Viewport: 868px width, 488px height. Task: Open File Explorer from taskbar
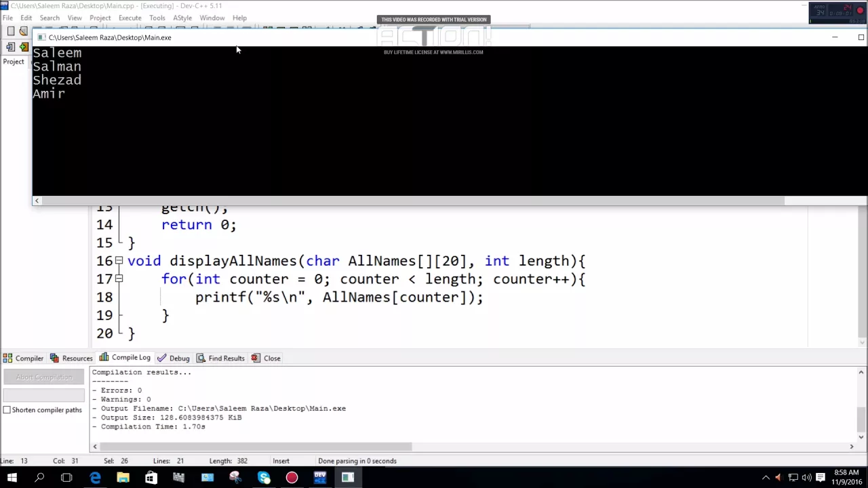pyautogui.click(x=123, y=478)
